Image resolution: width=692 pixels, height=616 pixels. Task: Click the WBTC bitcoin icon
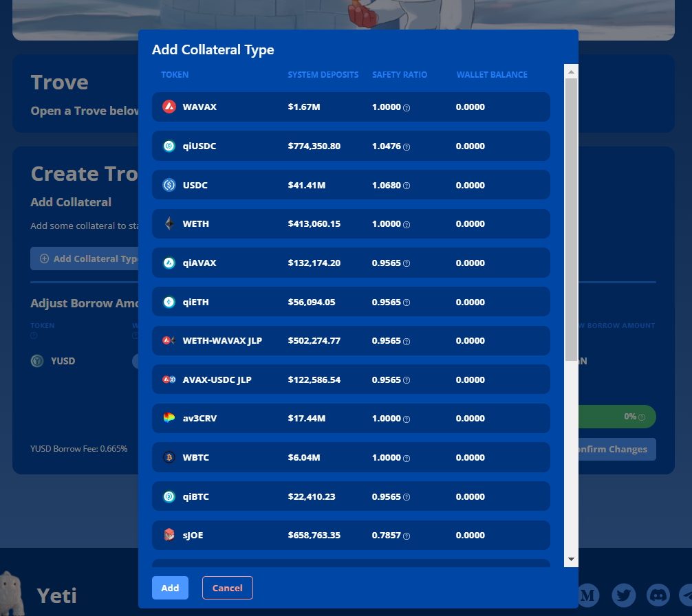coord(169,457)
